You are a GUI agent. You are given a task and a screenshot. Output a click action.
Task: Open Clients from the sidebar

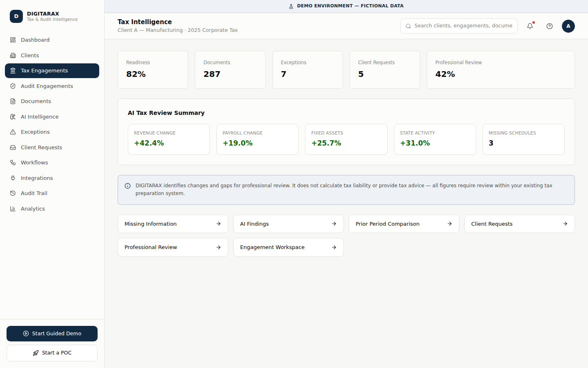coord(52,55)
